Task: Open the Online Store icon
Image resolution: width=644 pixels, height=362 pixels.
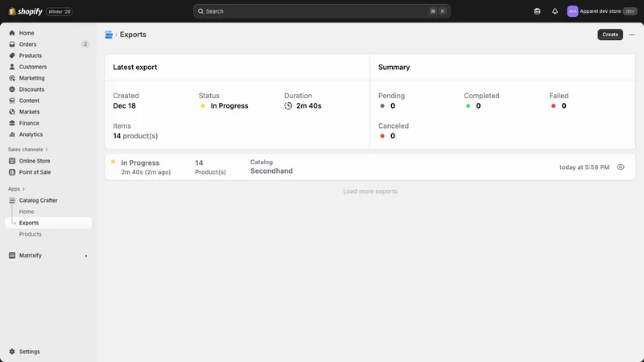Action: 12,161
